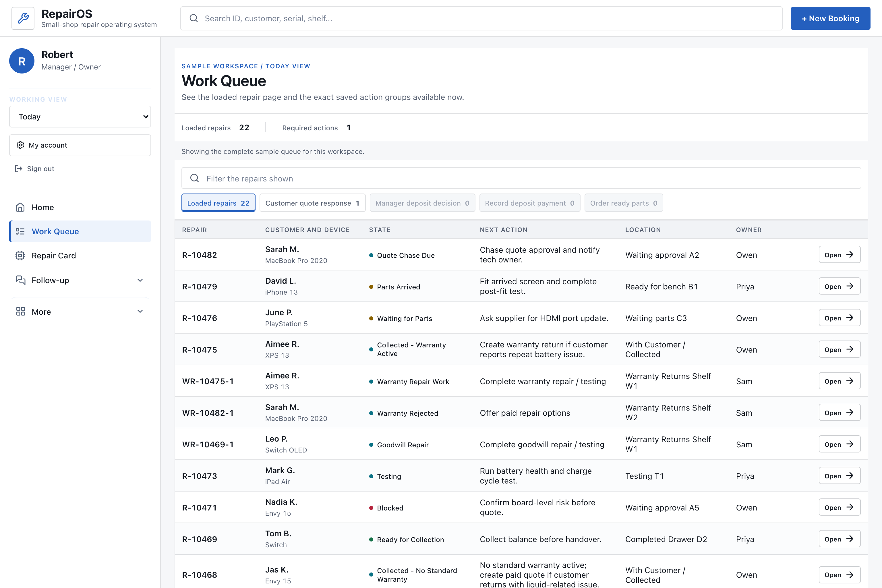Click the RepairOS wrench logo icon
This screenshot has height=588, width=882.
pos(23,18)
